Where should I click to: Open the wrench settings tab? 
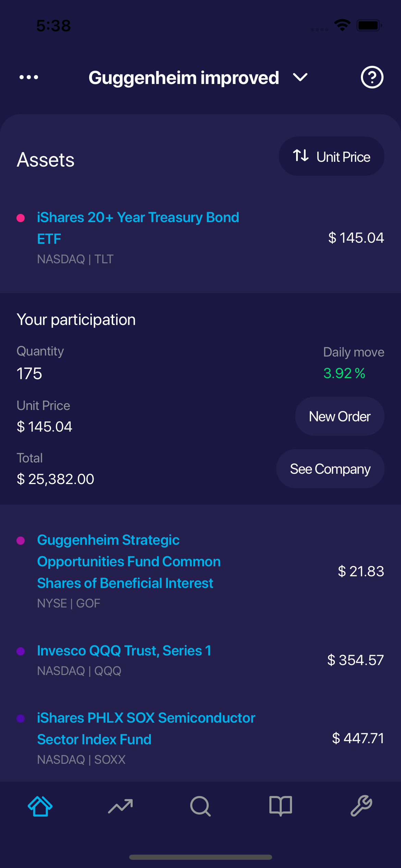click(x=361, y=806)
